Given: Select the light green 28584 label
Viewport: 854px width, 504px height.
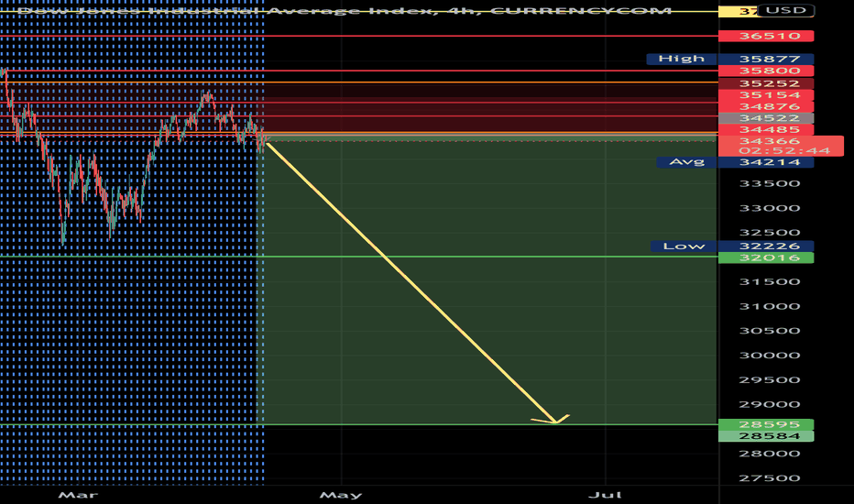Looking at the screenshot, I should [x=766, y=436].
